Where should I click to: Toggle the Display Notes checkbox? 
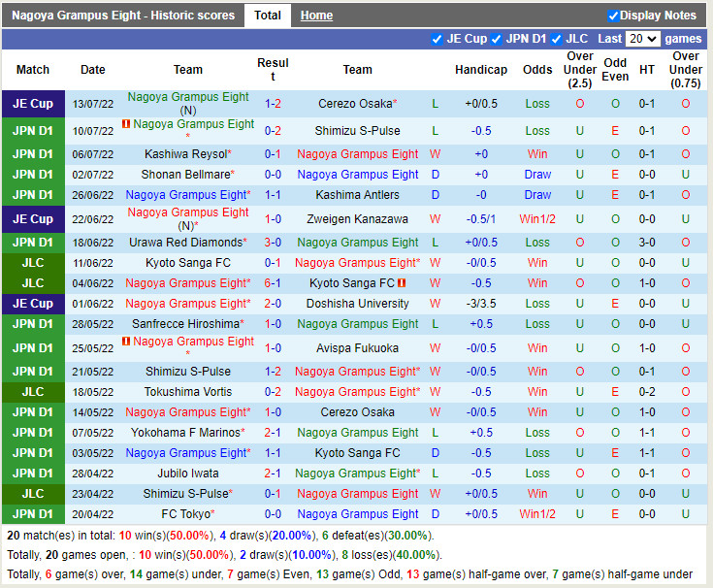pyautogui.click(x=613, y=16)
